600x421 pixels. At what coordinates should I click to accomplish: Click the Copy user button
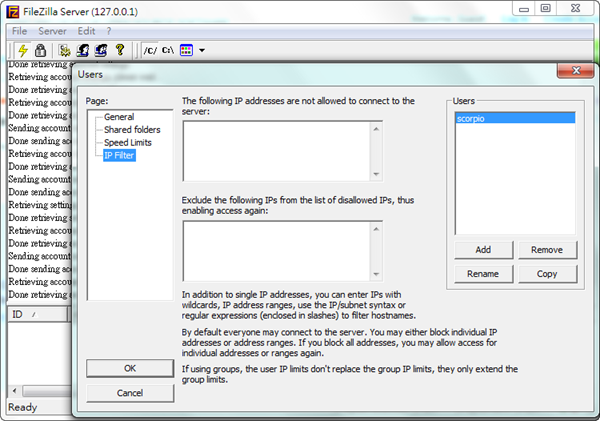click(x=547, y=274)
